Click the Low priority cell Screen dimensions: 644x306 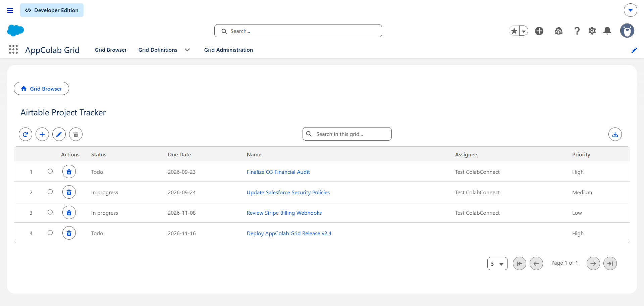(x=577, y=213)
